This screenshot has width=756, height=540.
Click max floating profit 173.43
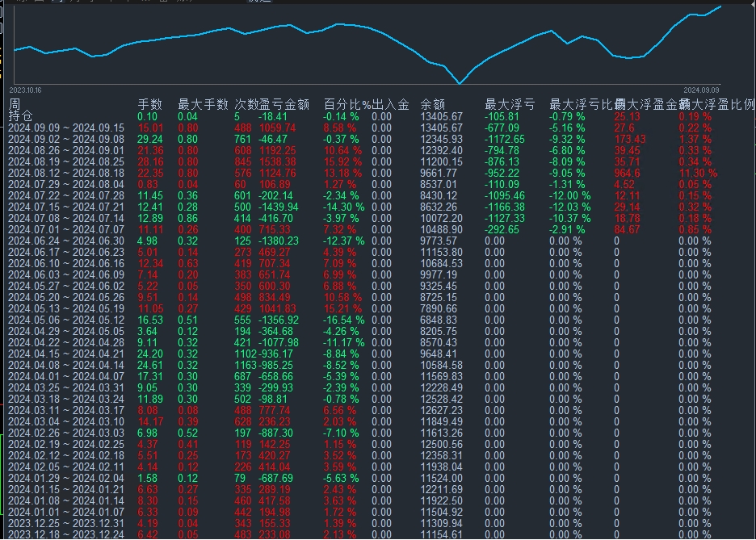coord(630,139)
